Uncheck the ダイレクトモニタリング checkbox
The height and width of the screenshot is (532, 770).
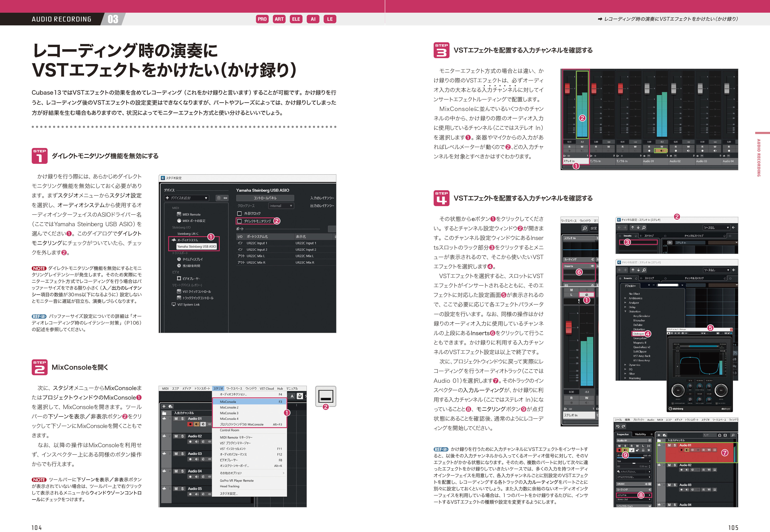coord(239,221)
